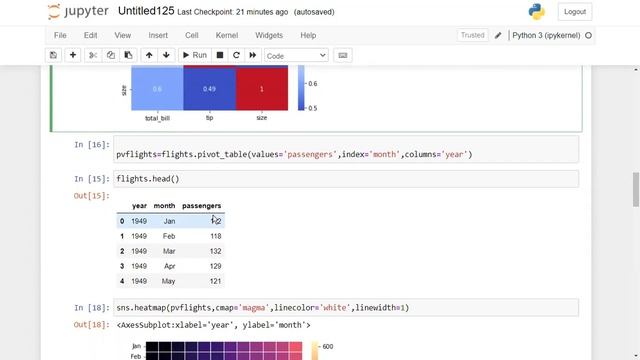Click the Out[18] output prompt
Screen dimensions: 640x360
[x=92, y=325]
